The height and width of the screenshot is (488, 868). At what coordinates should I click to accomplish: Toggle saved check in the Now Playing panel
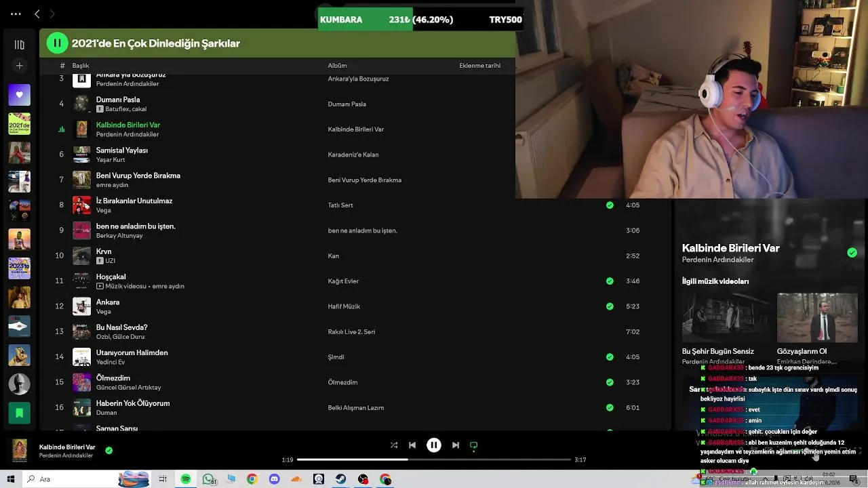click(852, 253)
